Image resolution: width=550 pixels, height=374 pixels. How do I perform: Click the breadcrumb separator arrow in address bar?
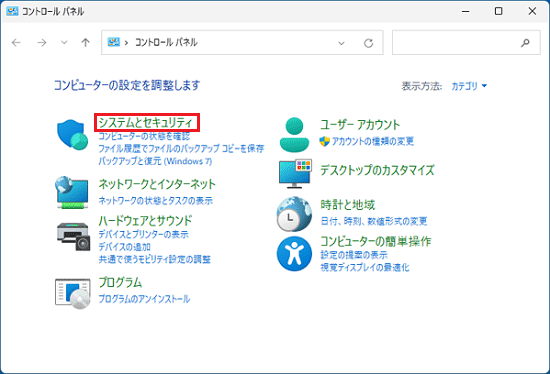(x=126, y=43)
